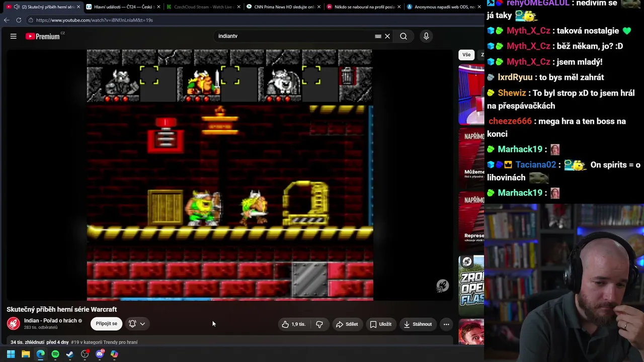644x362 pixels.
Task: Open Discord from the taskbar
Action: (x=100, y=354)
